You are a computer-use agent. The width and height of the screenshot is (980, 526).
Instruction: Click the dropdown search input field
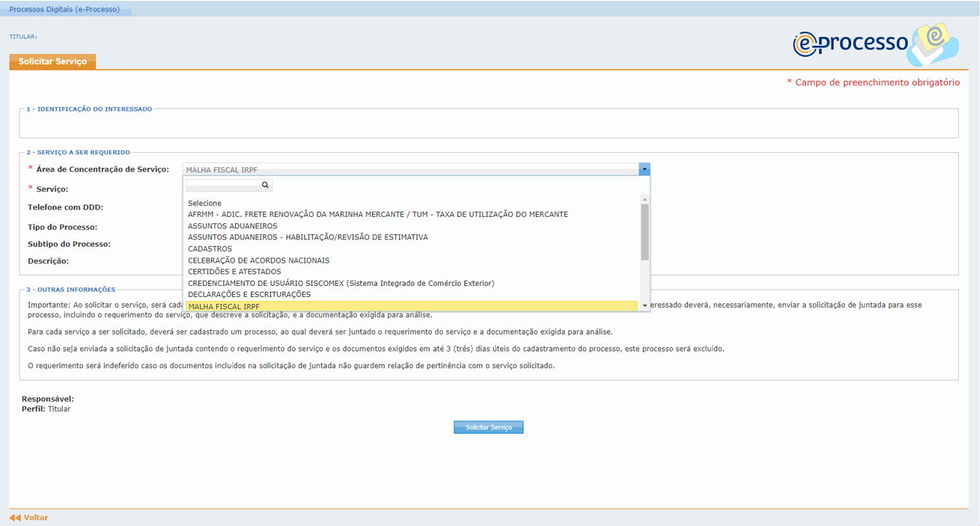pyautogui.click(x=223, y=186)
